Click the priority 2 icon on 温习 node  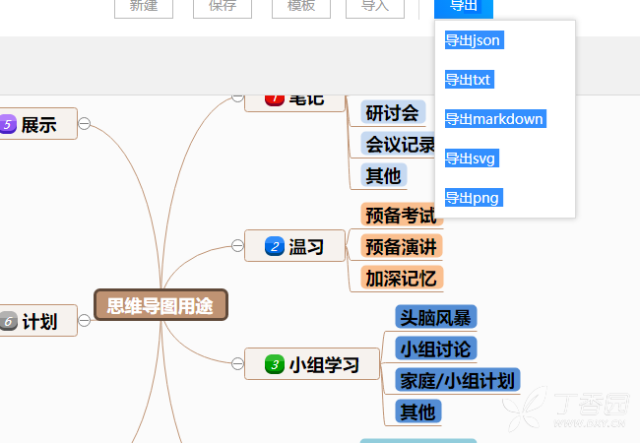click(274, 246)
